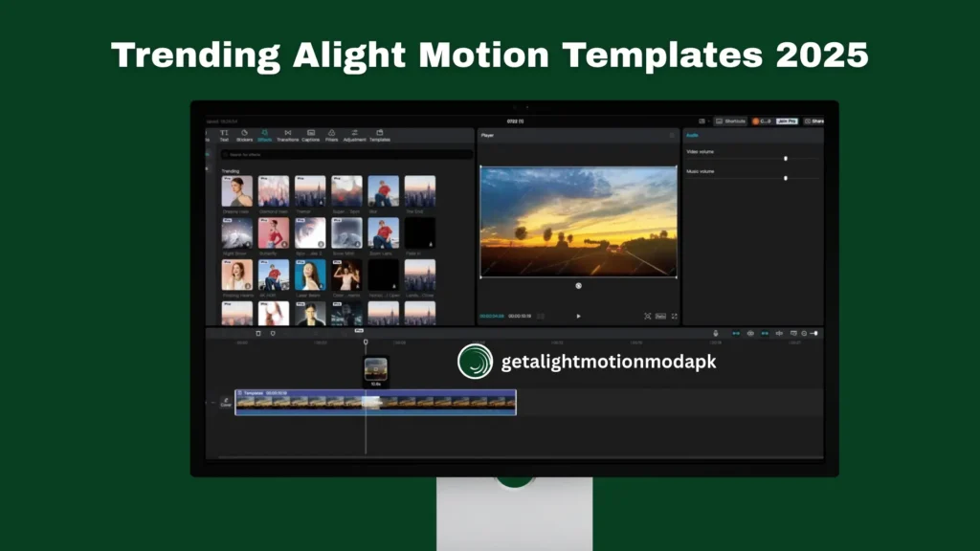Open full screen preview in Player
Screen dimensions: 980x551
675,316
